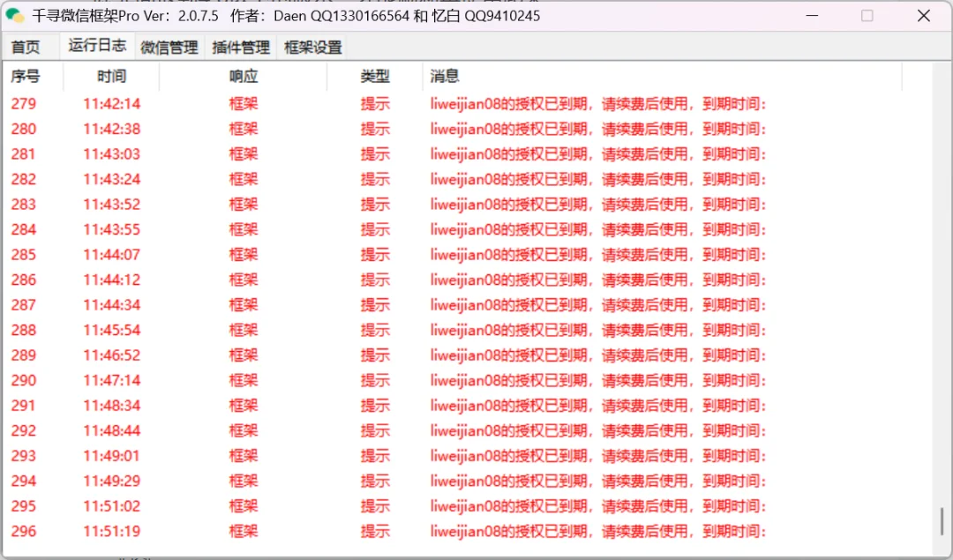Minimize the 千寻微信框架Pro window
Screen dimensions: 953x560
click(812, 16)
